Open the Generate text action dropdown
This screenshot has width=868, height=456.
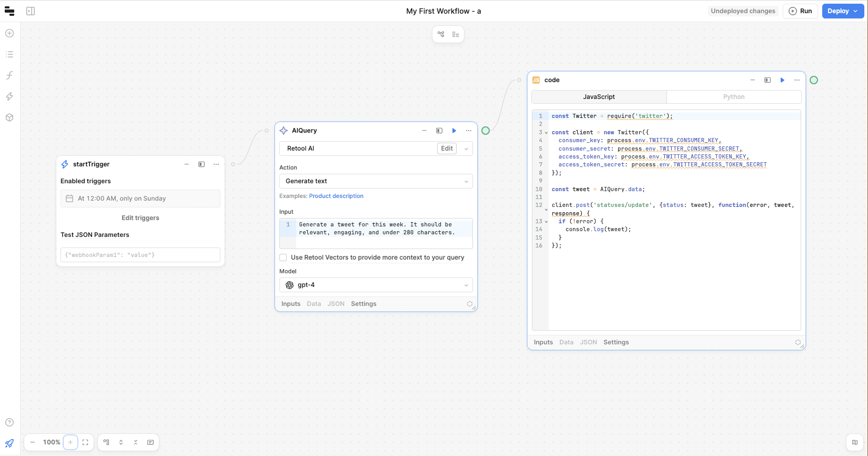[x=376, y=181]
